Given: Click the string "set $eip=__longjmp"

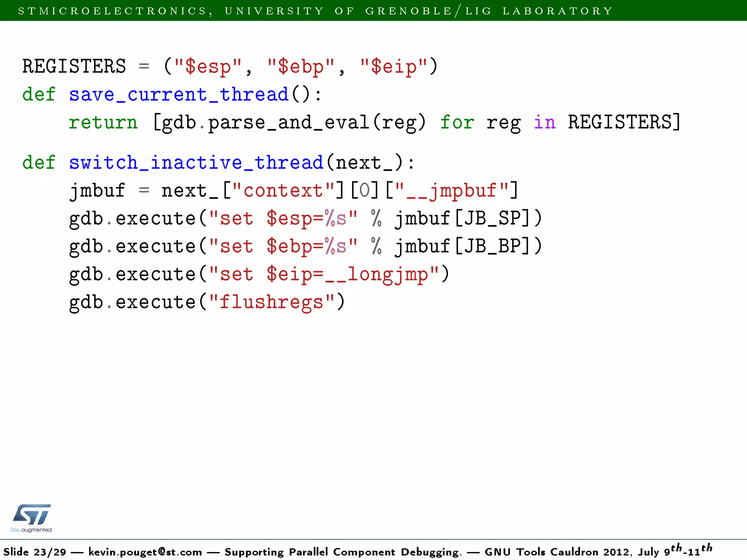Looking at the screenshot, I should click(x=324, y=275).
